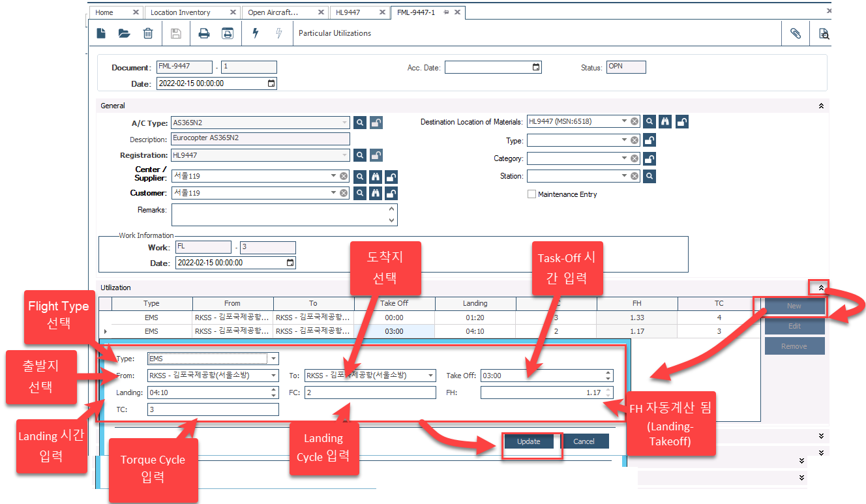
Task: Click search icon beside A/C Type field
Action: pyautogui.click(x=360, y=123)
